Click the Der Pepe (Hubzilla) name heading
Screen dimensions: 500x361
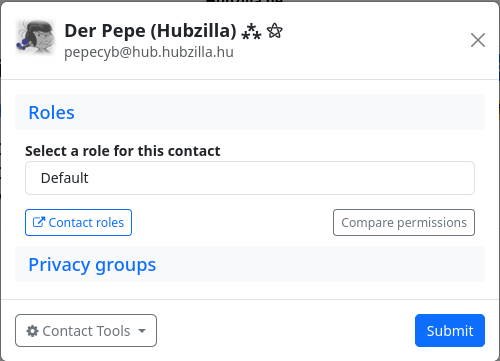pos(150,31)
